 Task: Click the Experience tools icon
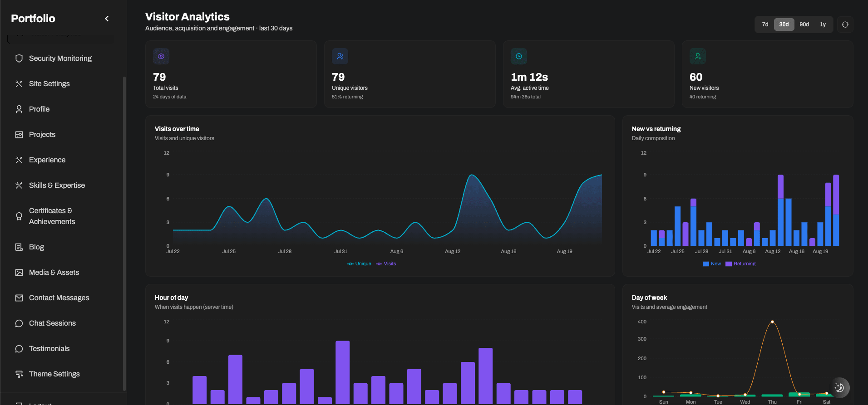point(19,160)
